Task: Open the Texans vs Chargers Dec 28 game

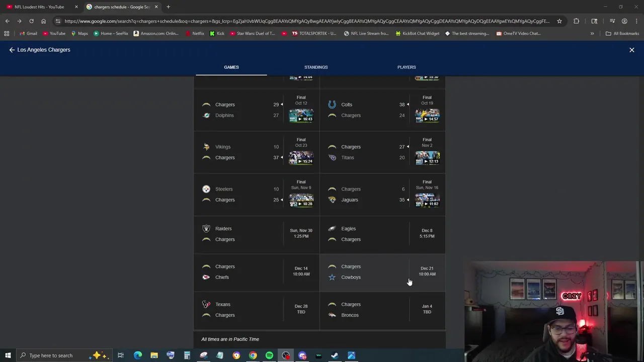Action: [257, 310]
